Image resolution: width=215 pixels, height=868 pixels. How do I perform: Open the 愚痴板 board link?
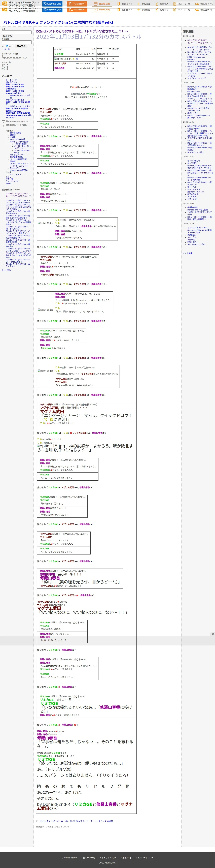pyautogui.click(x=12, y=161)
